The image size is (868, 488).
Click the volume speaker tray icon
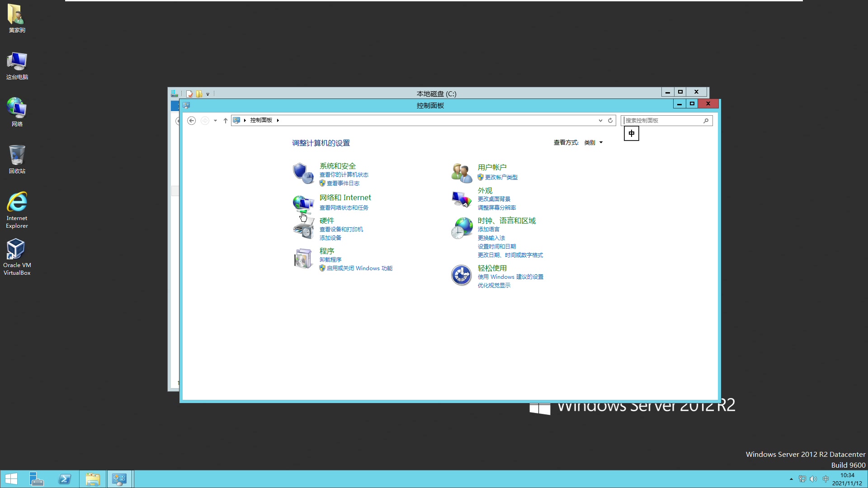coord(813,479)
